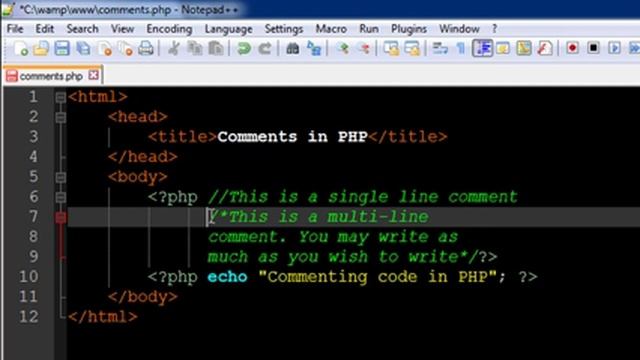The width and height of the screenshot is (640, 360).
Task: Start macro recording with red dot
Action: (x=572, y=49)
